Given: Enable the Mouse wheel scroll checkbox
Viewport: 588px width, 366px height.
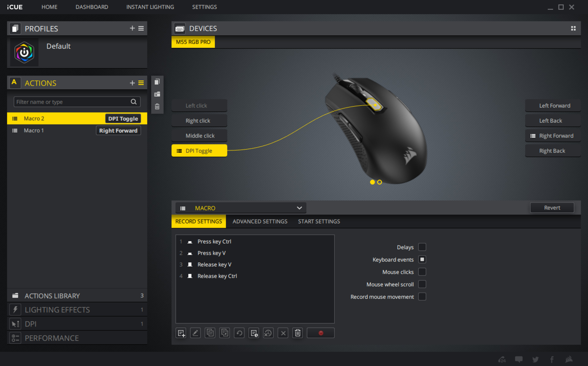Looking at the screenshot, I should pos(422,284).
